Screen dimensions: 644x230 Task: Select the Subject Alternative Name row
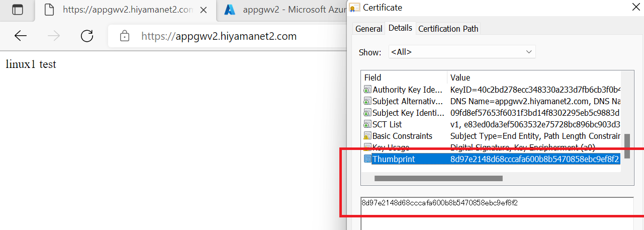click(492, 101)
